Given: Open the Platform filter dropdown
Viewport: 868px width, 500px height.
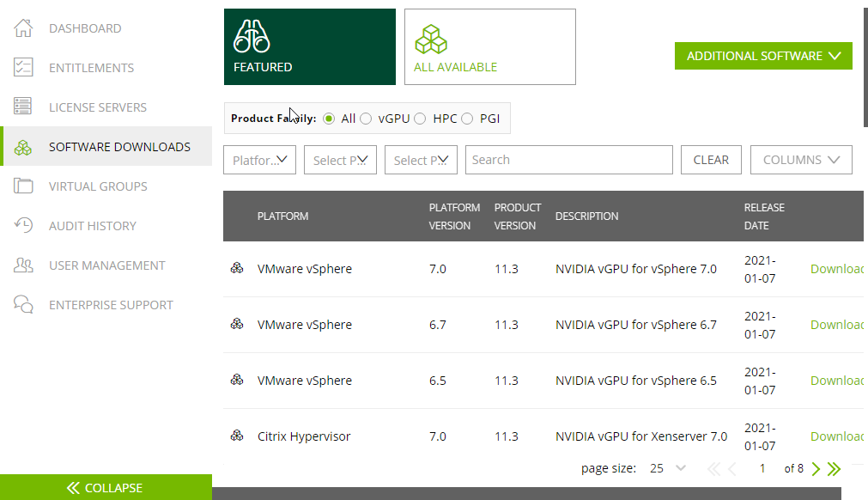Looking at the screenshot, I should (x=259, y=160).
